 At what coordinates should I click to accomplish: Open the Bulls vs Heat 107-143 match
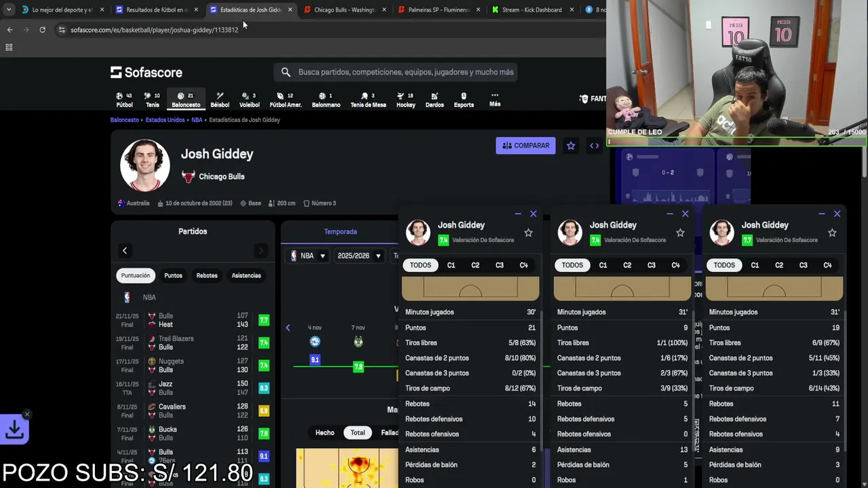193,320
